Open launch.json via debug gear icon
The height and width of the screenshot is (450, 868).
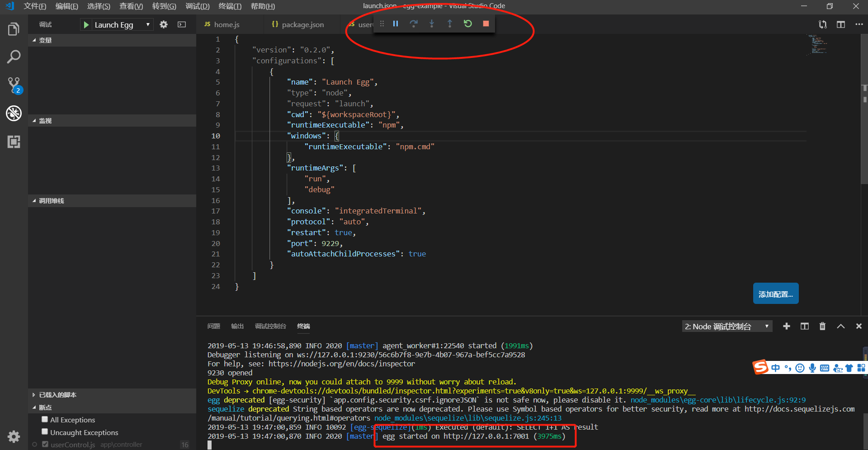pyautogui.click(x=164, y=25)
